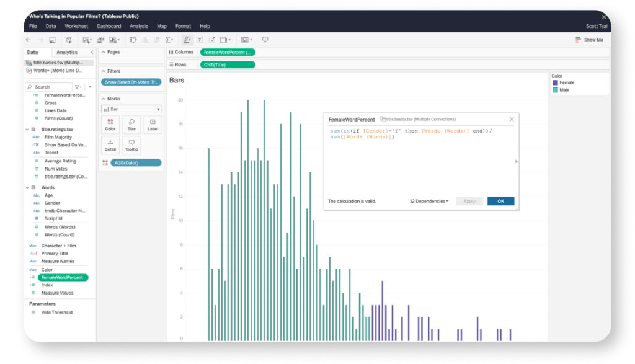This screenshot has width=635, height=364.
Task: Click the New Worksheet toolbar icon
Action: coord(87,40)
